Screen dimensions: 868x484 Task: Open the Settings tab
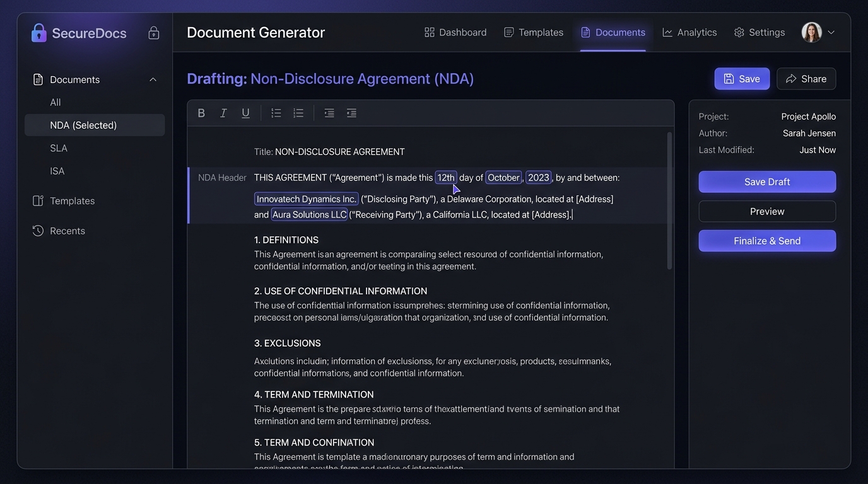pyautogui.click(x=759, y=32)
